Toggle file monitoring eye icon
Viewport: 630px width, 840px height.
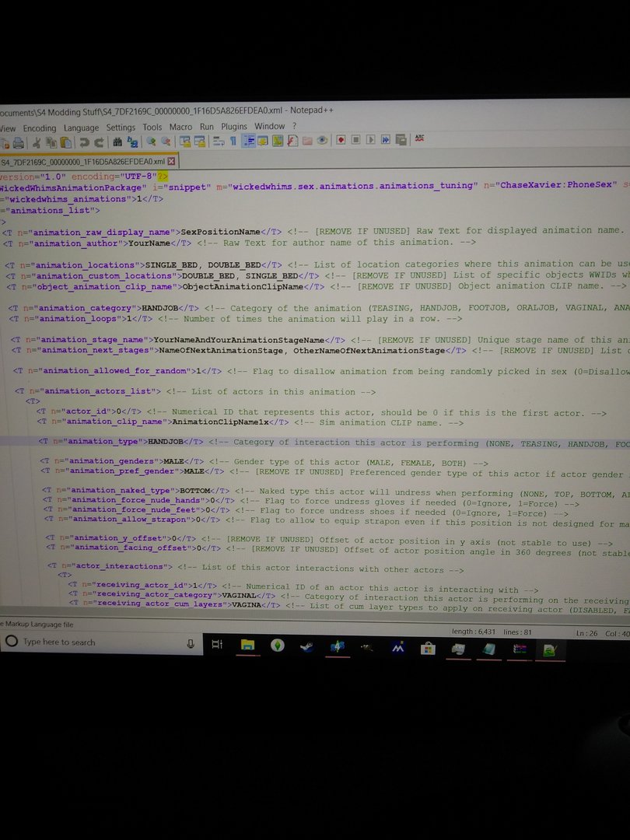[x=322, y=140]
